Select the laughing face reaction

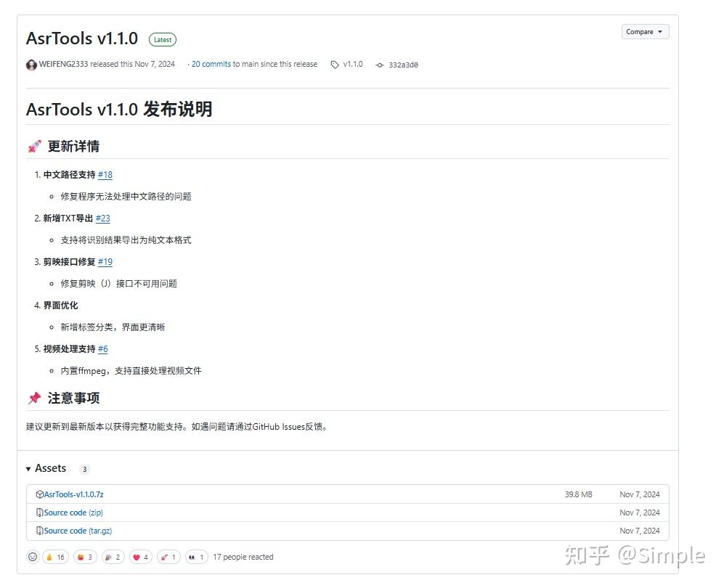point(84,557)
